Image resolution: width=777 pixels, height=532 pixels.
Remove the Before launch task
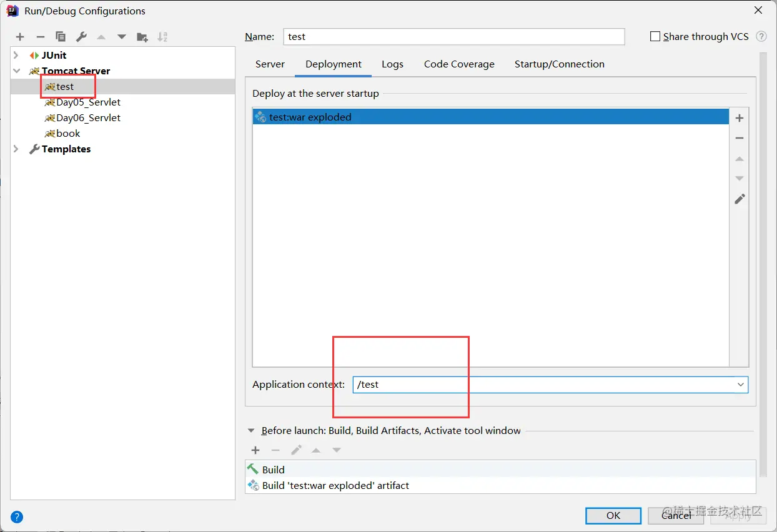point(275,450)
